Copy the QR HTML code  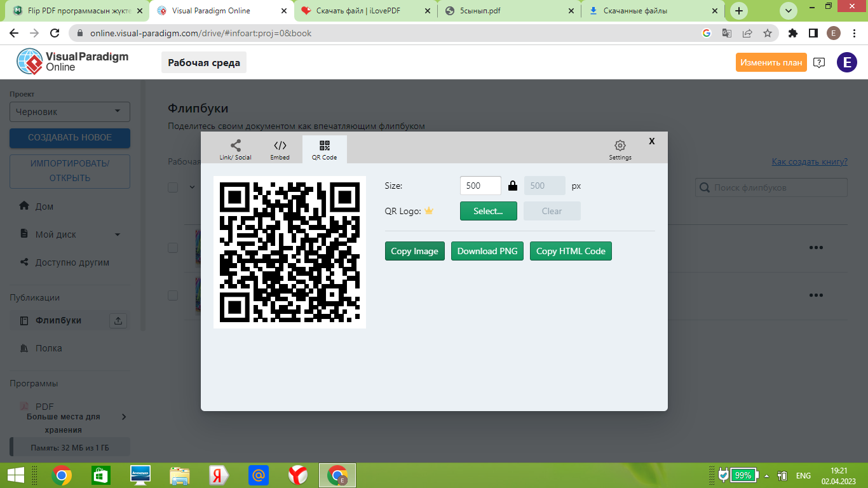pyautogui.click(x=571, y=251)
